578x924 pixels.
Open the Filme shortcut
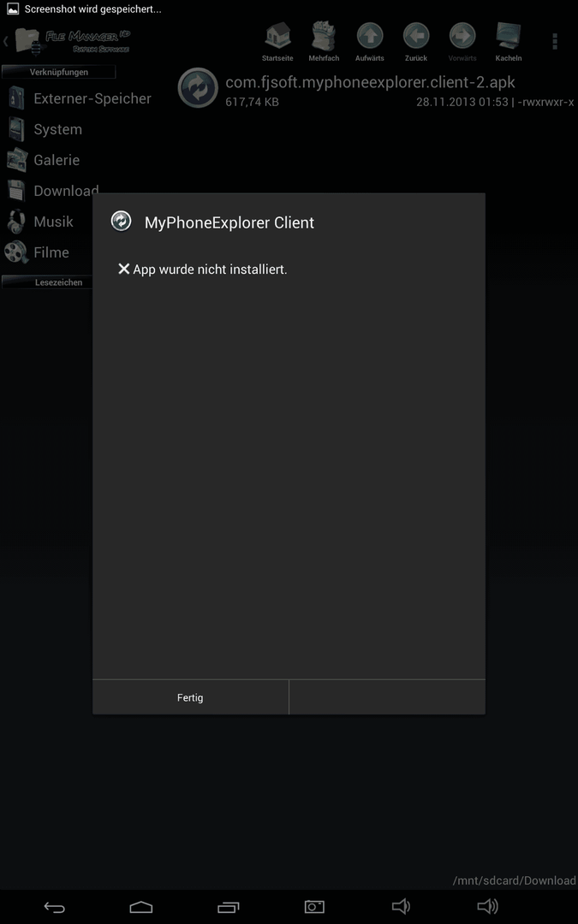coord(37,252)
